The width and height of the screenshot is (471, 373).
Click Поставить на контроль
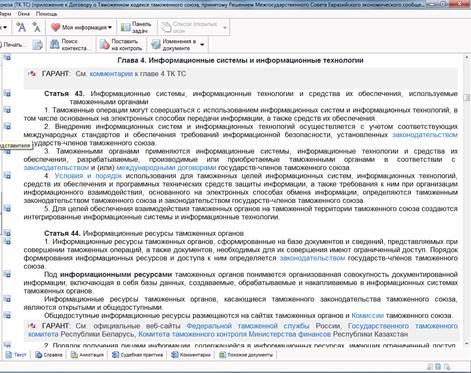click(121, 45)
